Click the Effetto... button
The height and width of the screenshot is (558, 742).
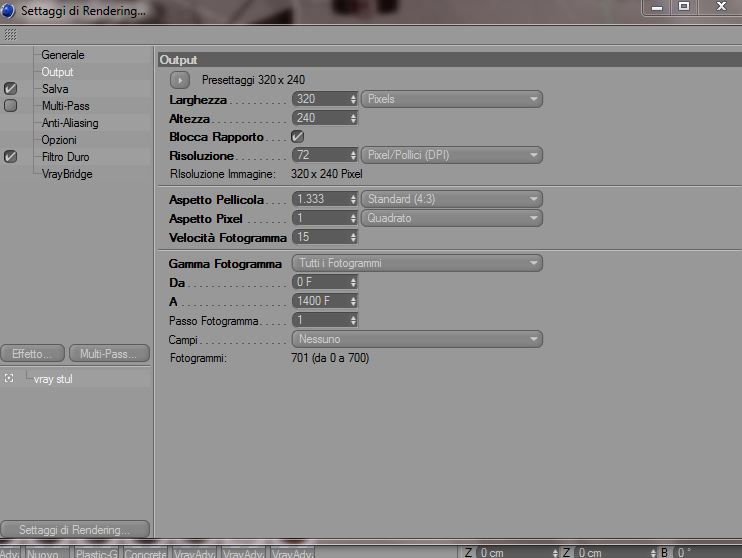tap(32, 354)
